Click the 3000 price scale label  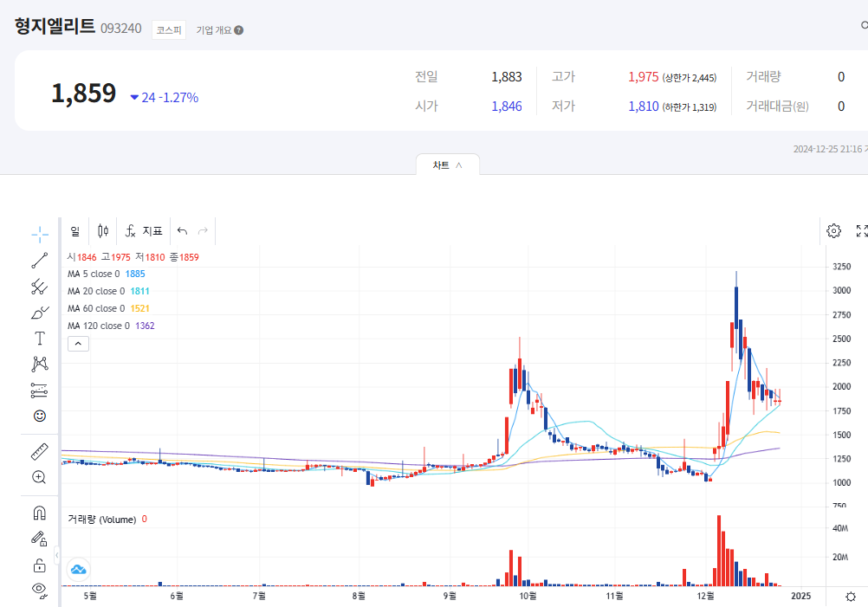[x=841, y=290]
